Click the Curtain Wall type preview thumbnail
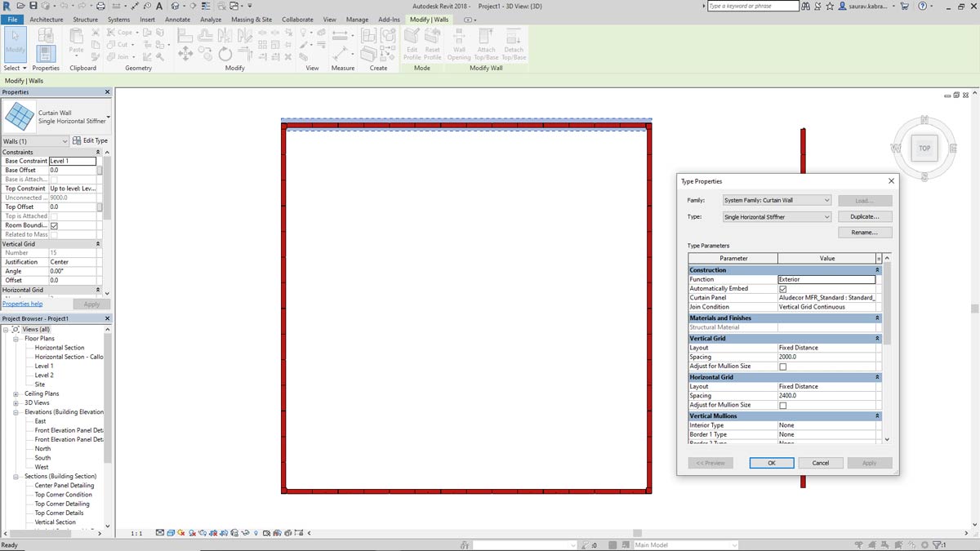Viewport: 980px width, 551px height. [20, 117]
